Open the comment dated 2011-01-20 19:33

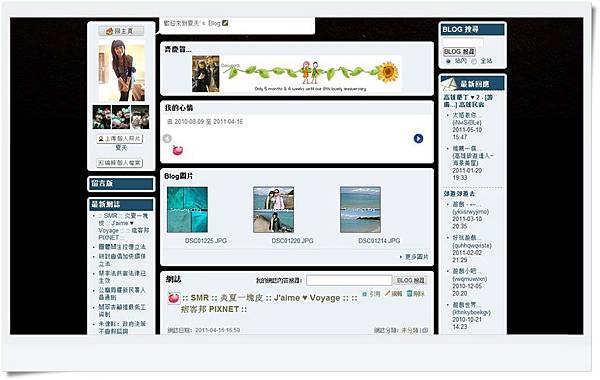pyautogui.click(x=473, y=163)
